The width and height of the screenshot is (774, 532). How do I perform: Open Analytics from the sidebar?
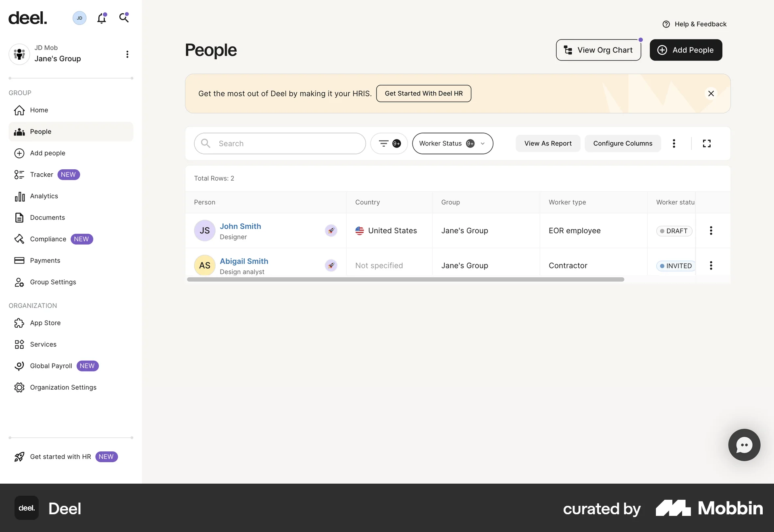44,196
